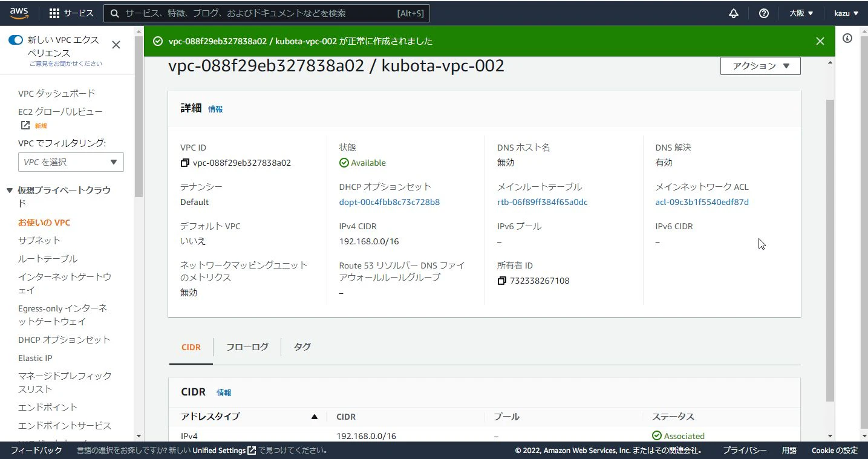Switch to the タグ tab
The image size is (868, 459).
pos(302,347)
